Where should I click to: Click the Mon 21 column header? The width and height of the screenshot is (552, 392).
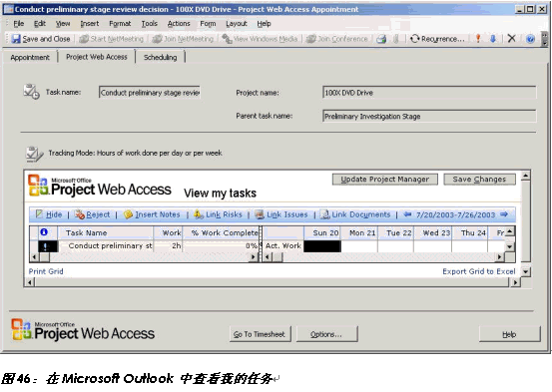coord(359,233)
